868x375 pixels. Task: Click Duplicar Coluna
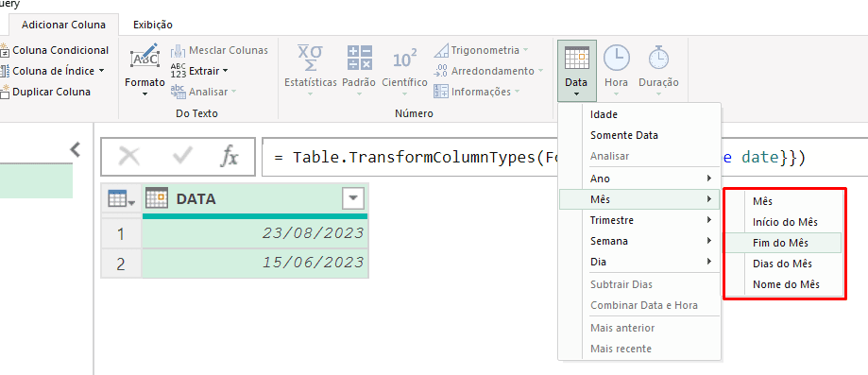click(45, 92)
